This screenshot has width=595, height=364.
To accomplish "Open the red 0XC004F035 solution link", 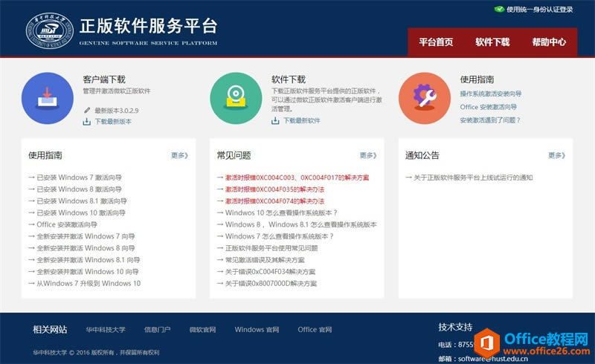I will [274, 189].
